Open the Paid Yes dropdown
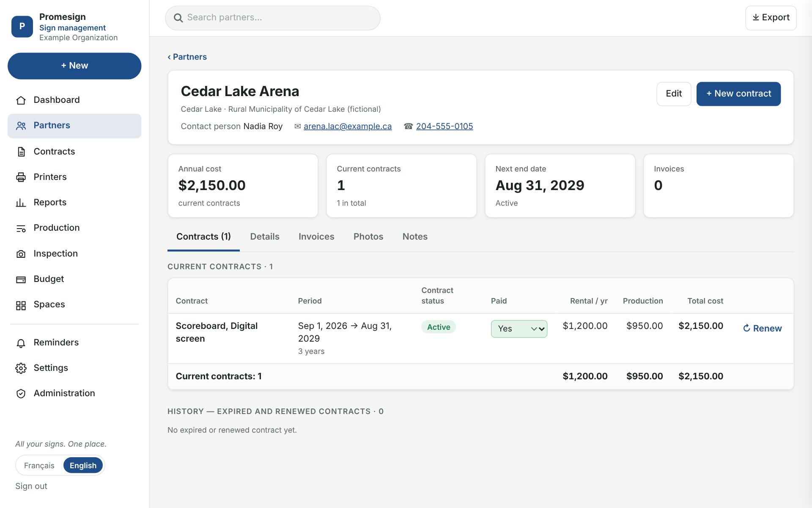 click(519, 329)
